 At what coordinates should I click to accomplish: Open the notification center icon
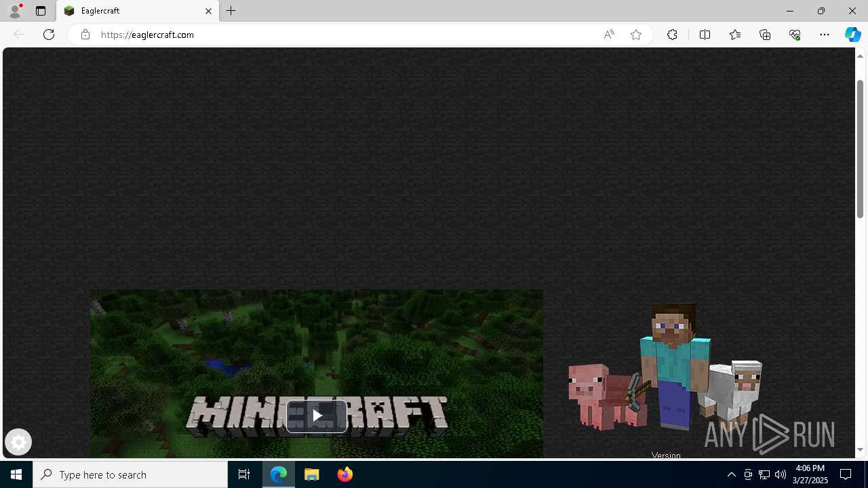pyautogui.click(x=846, y=474)
